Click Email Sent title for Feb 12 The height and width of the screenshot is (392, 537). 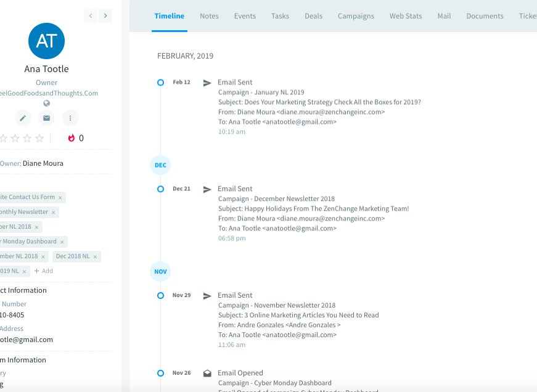235,82
